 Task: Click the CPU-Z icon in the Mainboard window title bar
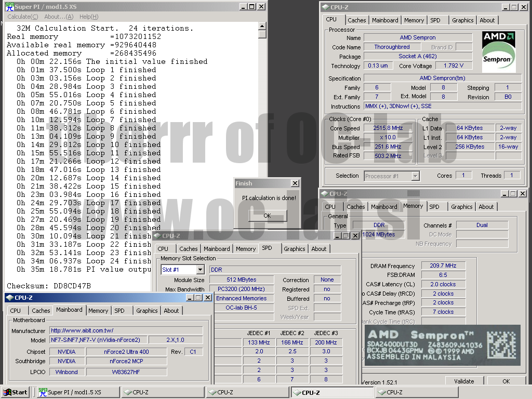click(10, 298)
